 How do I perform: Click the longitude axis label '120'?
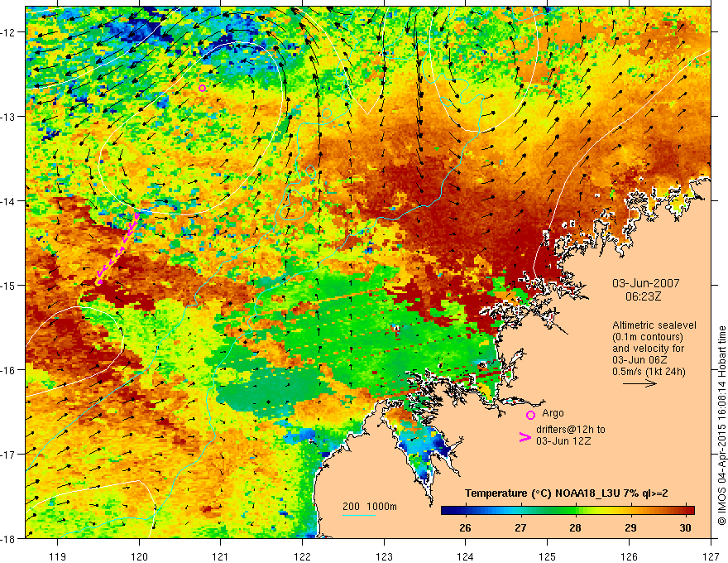pyautogui.click(x=139, y=556)
